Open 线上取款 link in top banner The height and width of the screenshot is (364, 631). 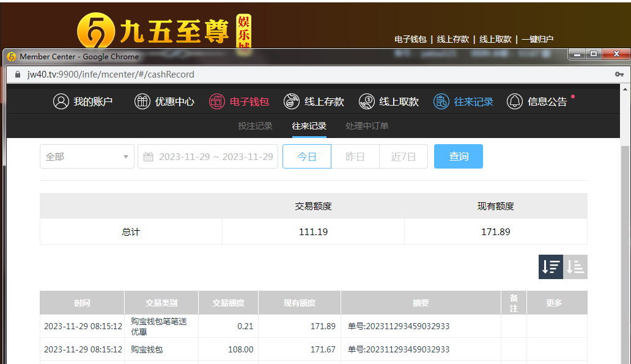pos(495,39)
